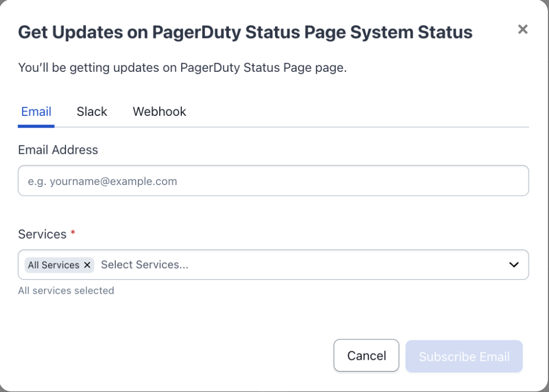
Task: Click the Subscribe Email button
Action: pyautogui.click(x=464, y=356)
